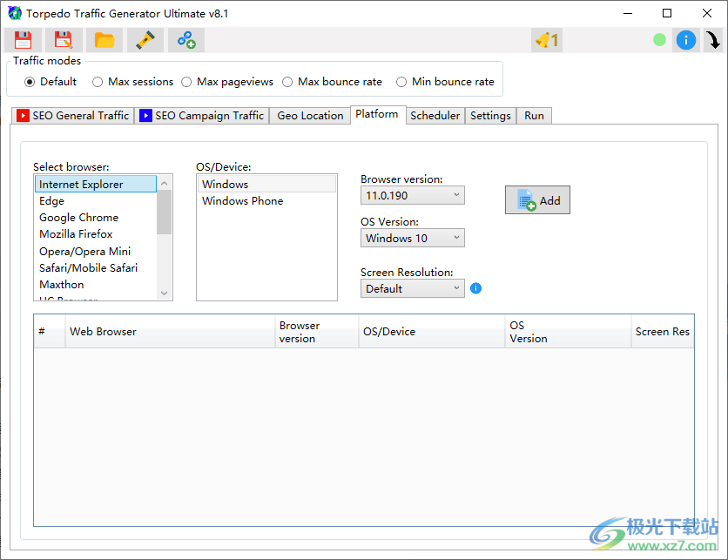Viewport: 728px width, 560px height.
Task: Click the info icon beside Screen Resolution
Action: coord(475,288)
